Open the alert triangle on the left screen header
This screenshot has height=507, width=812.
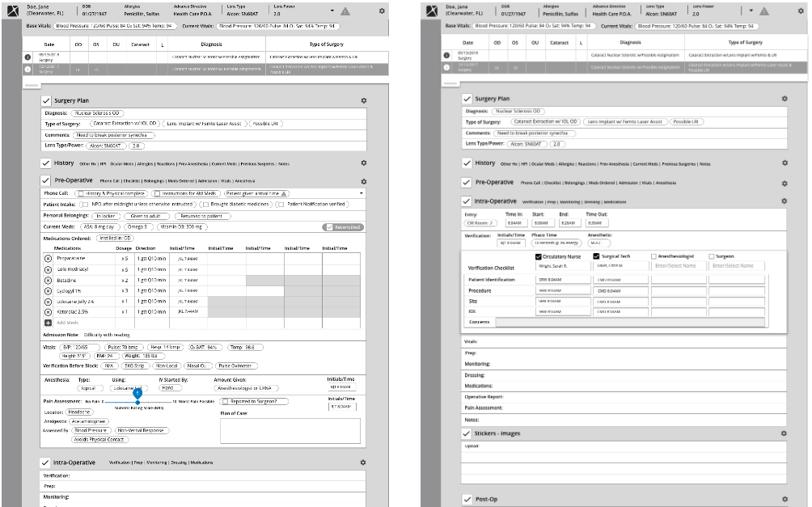click(x=345, y=11)
